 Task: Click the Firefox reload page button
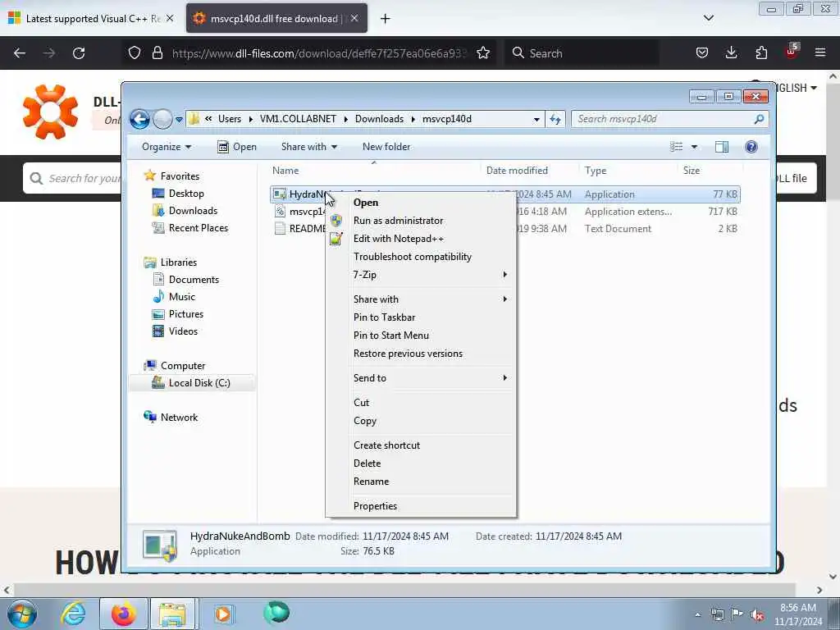pos(79,53)
